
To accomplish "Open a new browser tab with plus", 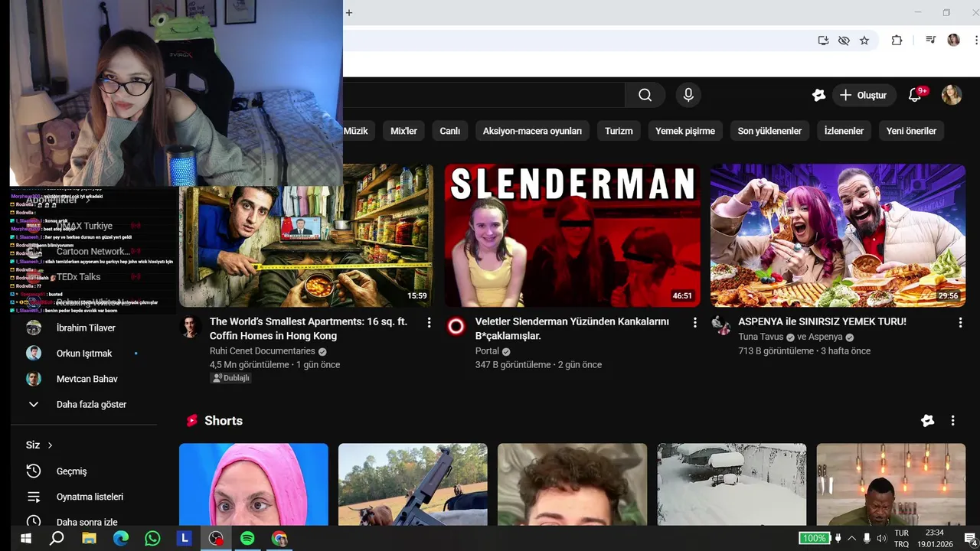I will [x=348, y=12].
